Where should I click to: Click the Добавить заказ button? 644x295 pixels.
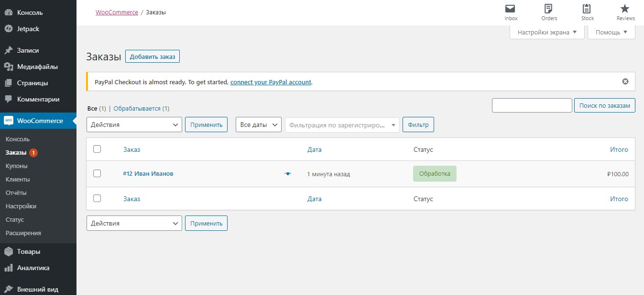pos(153,57)
